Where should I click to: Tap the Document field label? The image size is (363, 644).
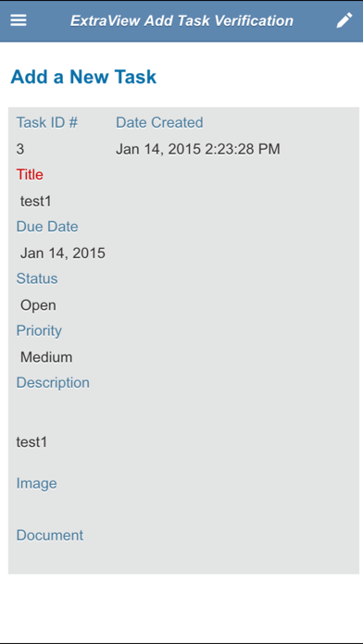coord(50,535)
